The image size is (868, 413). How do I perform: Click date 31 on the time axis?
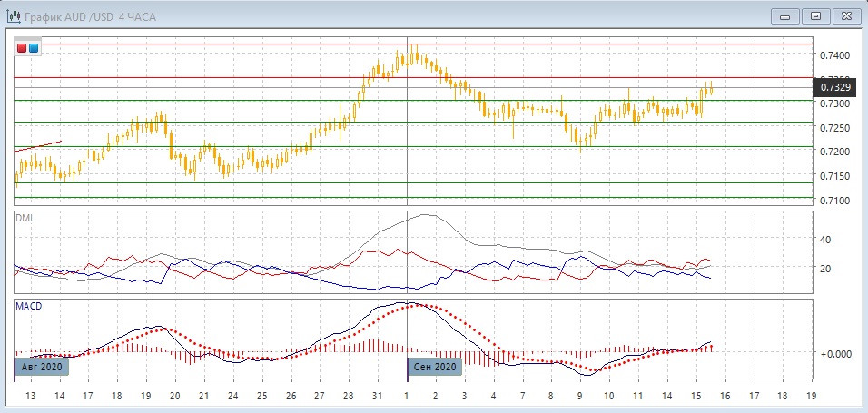click(x=377, y=397)
